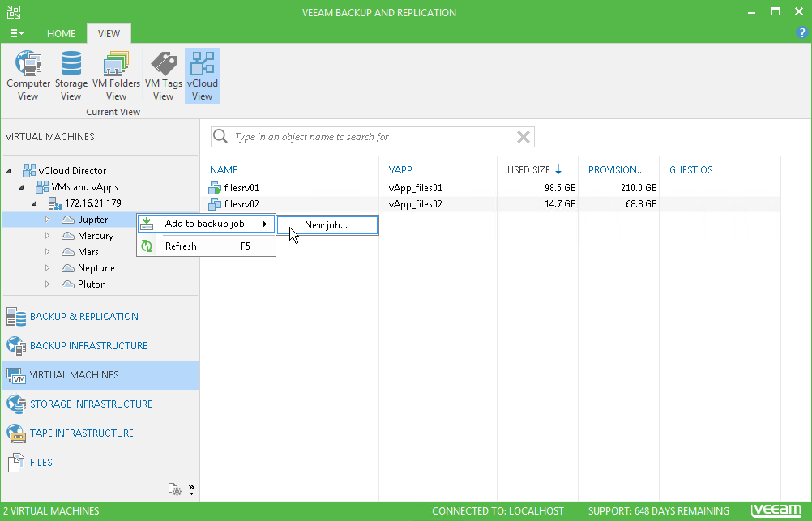Open navigation pane overflow chevron
This screenshot has width=812, height=521.
[x=191, y=489]
